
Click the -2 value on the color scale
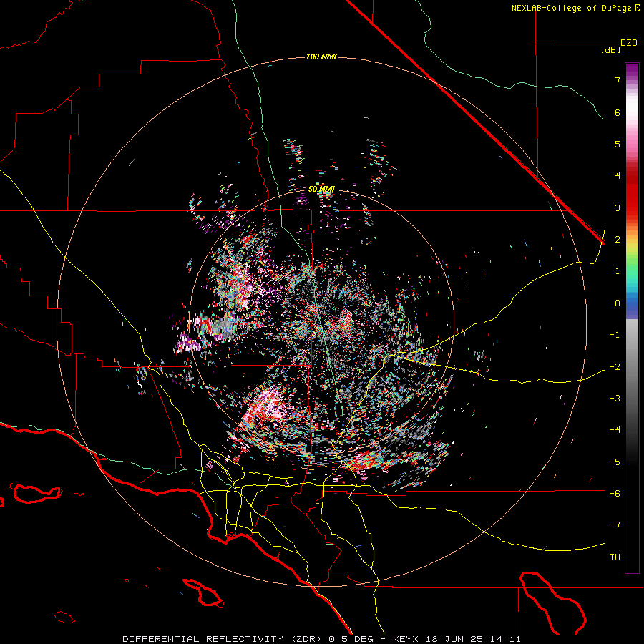tap(615, 367)
